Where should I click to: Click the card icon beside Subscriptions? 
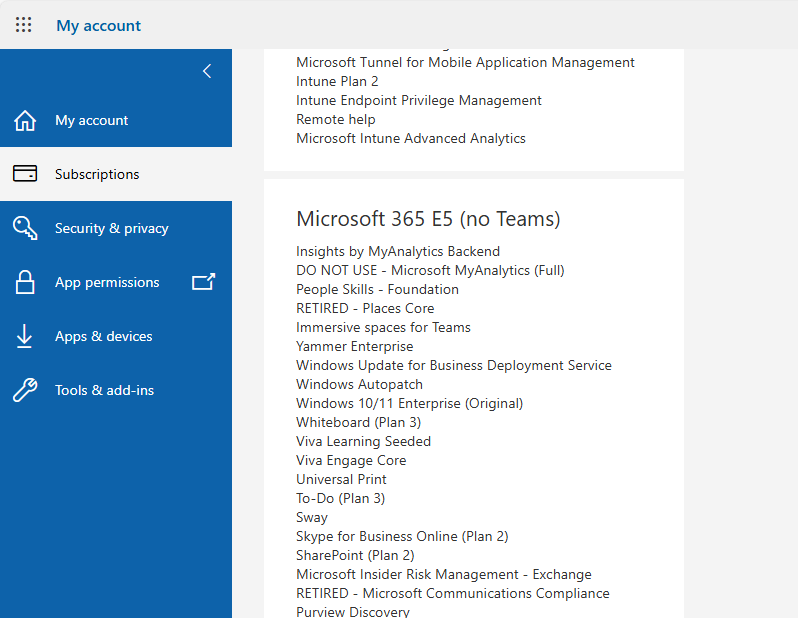point(25,174)
